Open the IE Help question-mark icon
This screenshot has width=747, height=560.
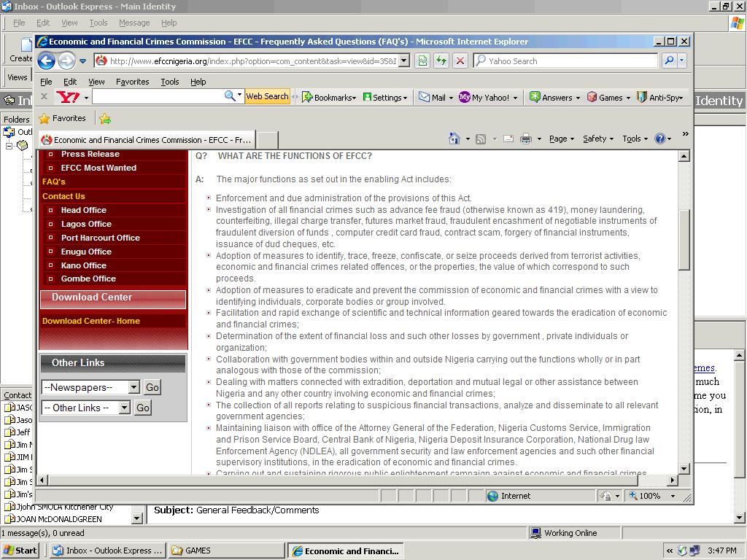(x=659, y=139)
